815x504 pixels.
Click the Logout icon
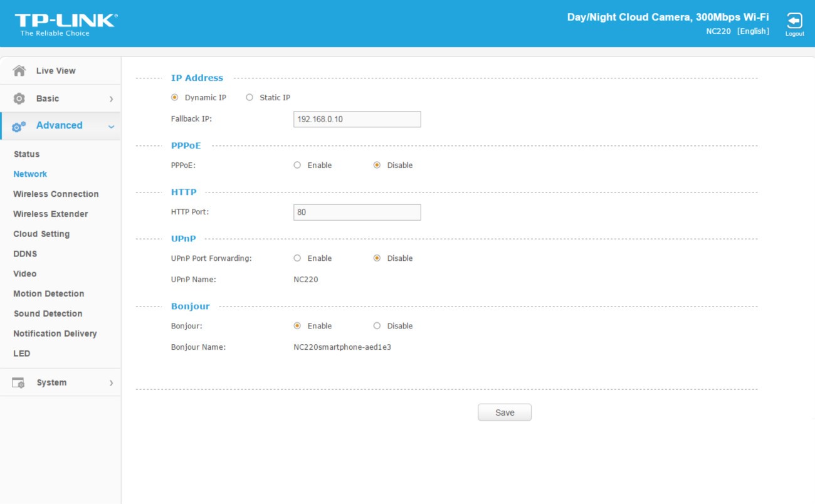tap(794, 21)
